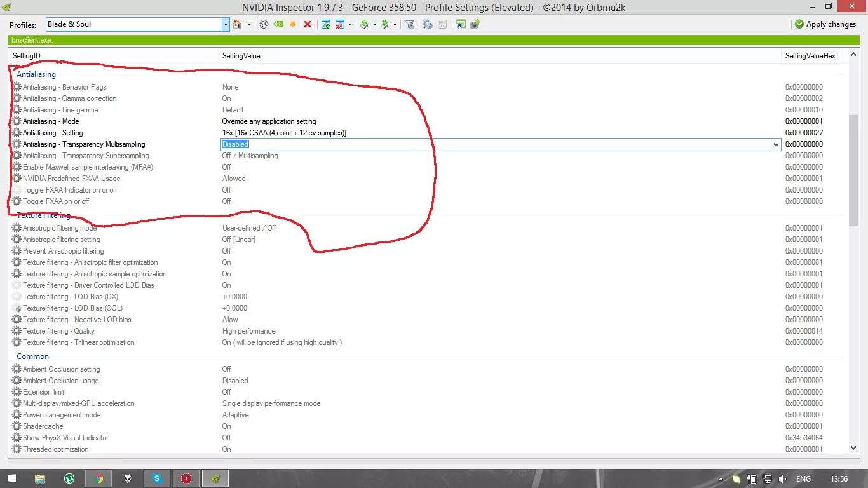Click the greyed-out bit value editor icon

click(442, 24)
